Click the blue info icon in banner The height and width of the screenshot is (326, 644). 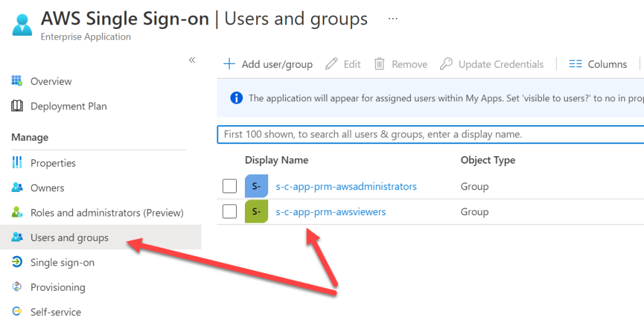coord(236,98)
